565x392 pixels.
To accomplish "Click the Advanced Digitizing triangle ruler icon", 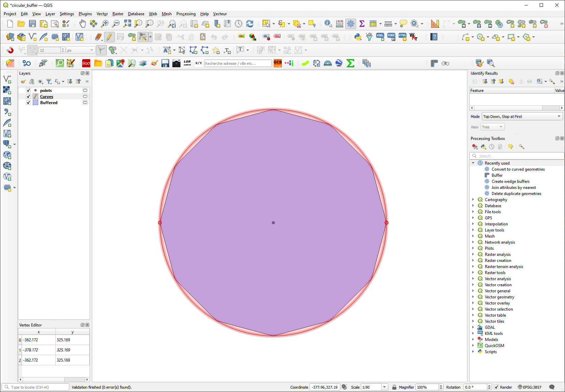I will tap(435, 24).
